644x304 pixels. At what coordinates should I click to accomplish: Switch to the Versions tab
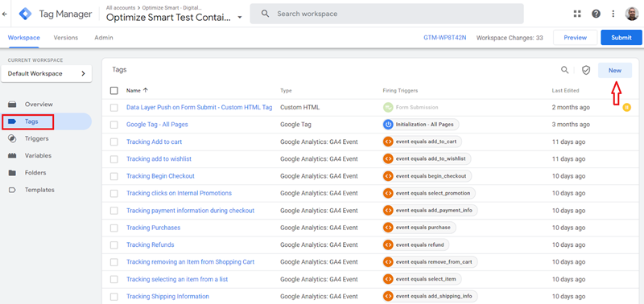coord(66,37)
